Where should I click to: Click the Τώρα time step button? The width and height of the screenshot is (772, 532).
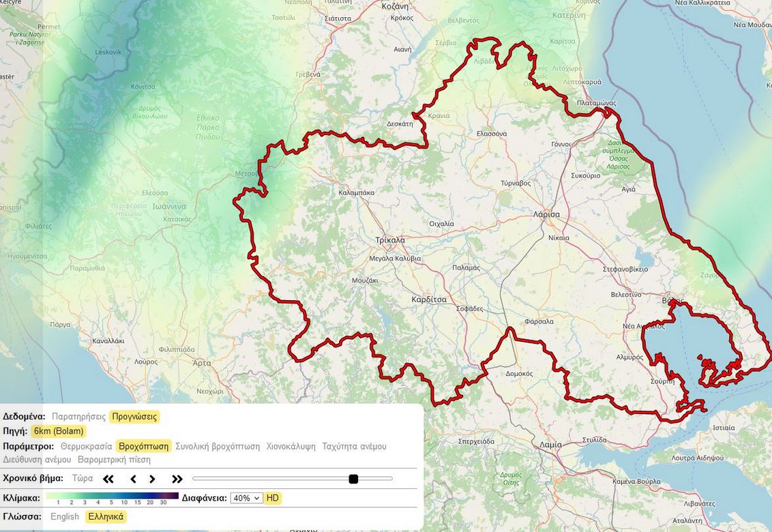coord(83,478)
